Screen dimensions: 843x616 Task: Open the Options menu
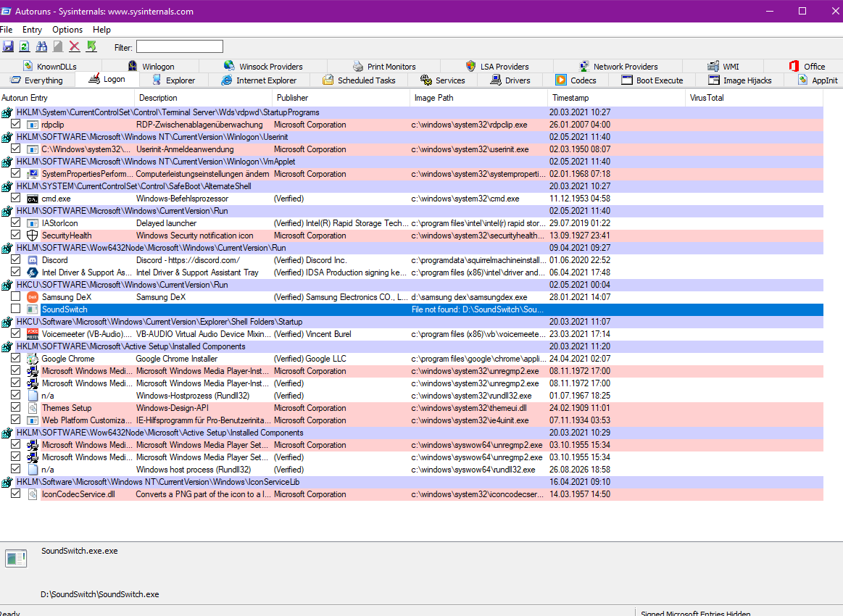coord(67,30)
